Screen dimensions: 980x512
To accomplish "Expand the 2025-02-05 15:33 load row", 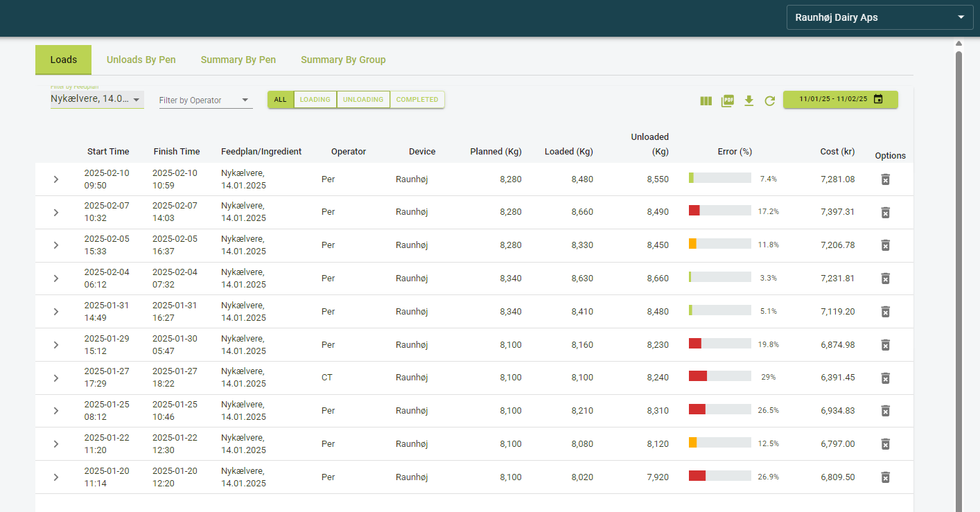I will click(56, 245).
